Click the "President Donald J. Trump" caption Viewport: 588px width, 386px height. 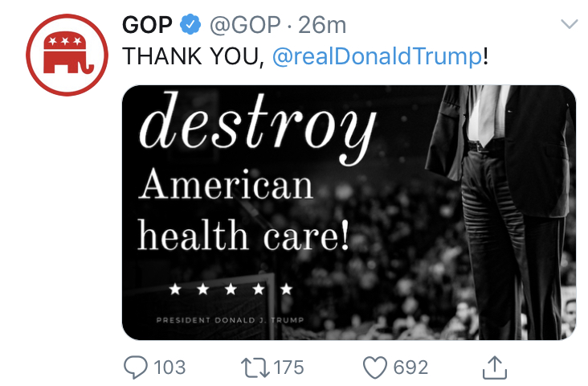230,320
